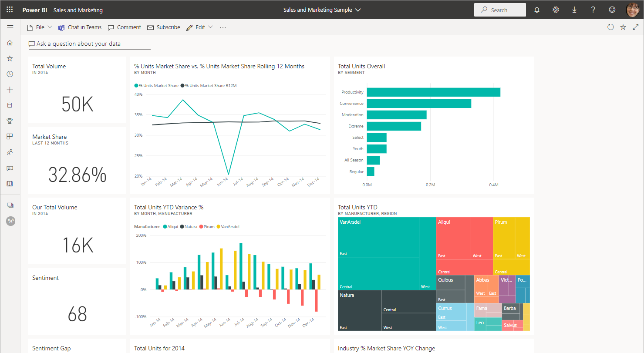Image resolution: width=644 pixels, height=353 pixels.
Task: Click the Comment toolbar item
Action: coord(125,27)
